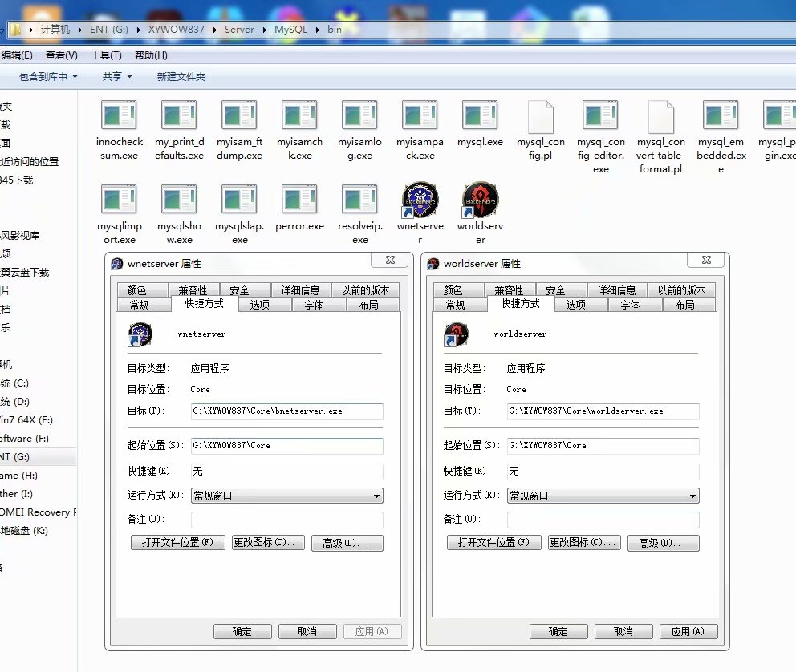Click the title bar icon of worldserver properties

(x=433, y=264)
